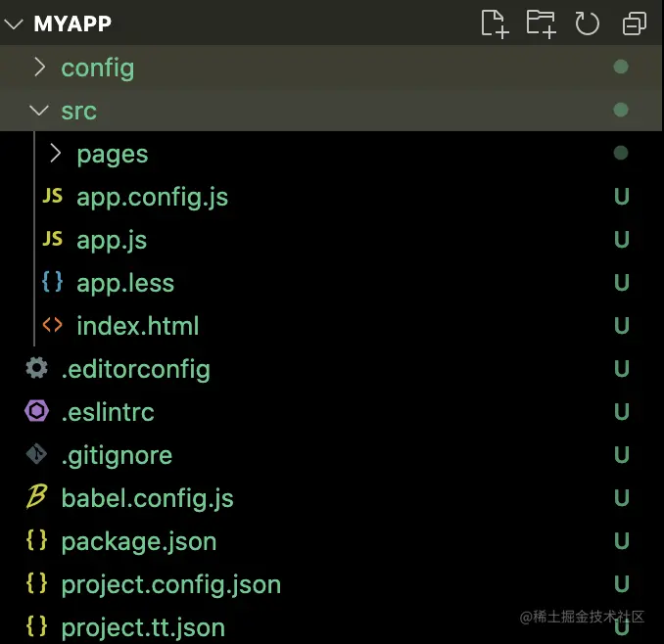Click the New File icon
Screen dimensions: 664x644
[x=495, y=23]
